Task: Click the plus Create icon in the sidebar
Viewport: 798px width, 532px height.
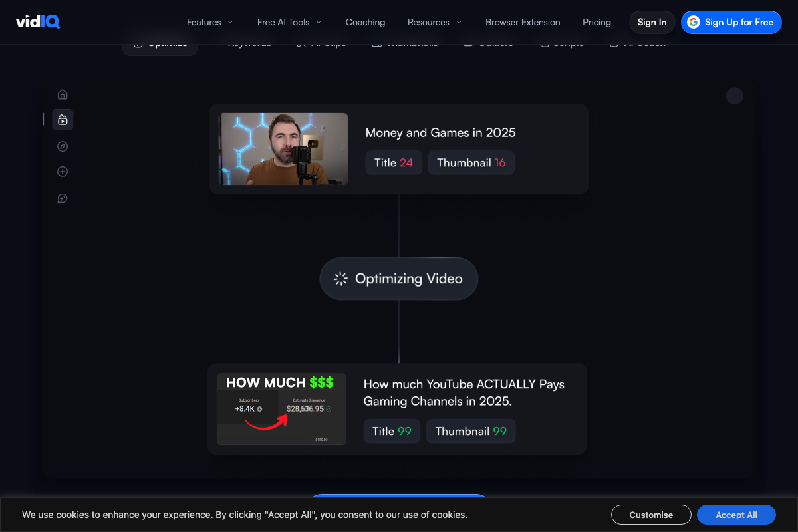Action: 63,171
